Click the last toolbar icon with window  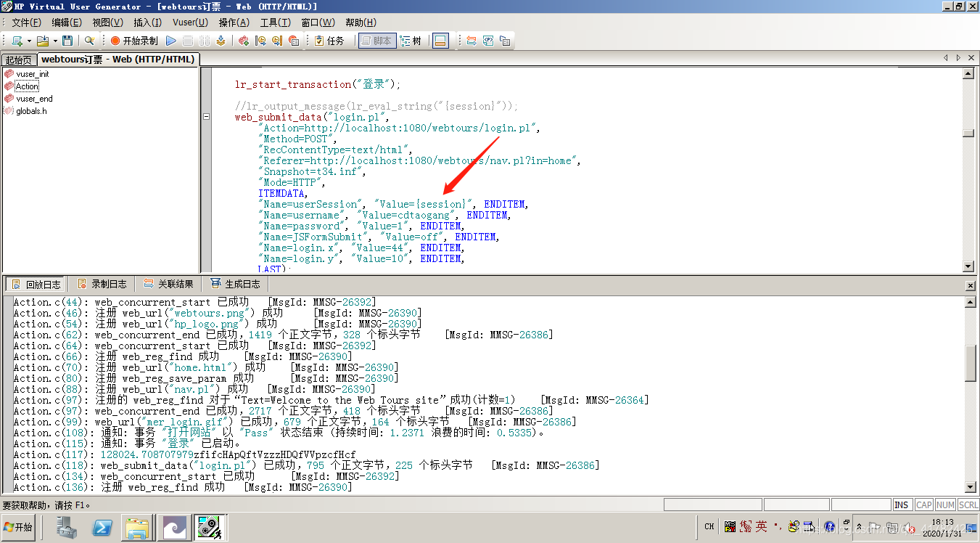point(505,41)
